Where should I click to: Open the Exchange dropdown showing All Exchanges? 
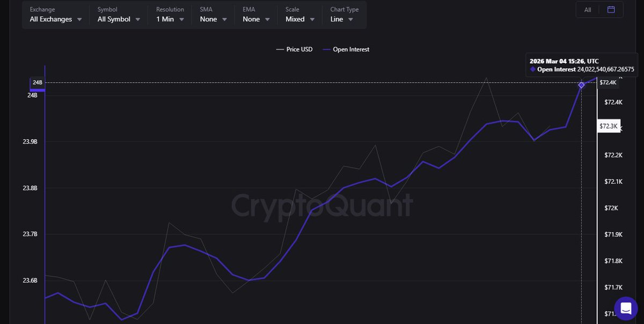pyautogui.click(x=56, y=19)
